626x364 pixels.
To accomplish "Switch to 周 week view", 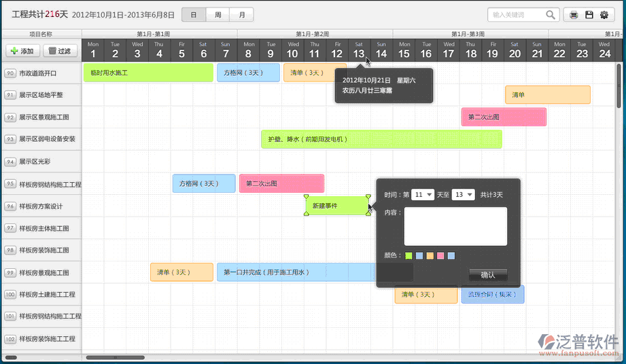I will point(218,14).
